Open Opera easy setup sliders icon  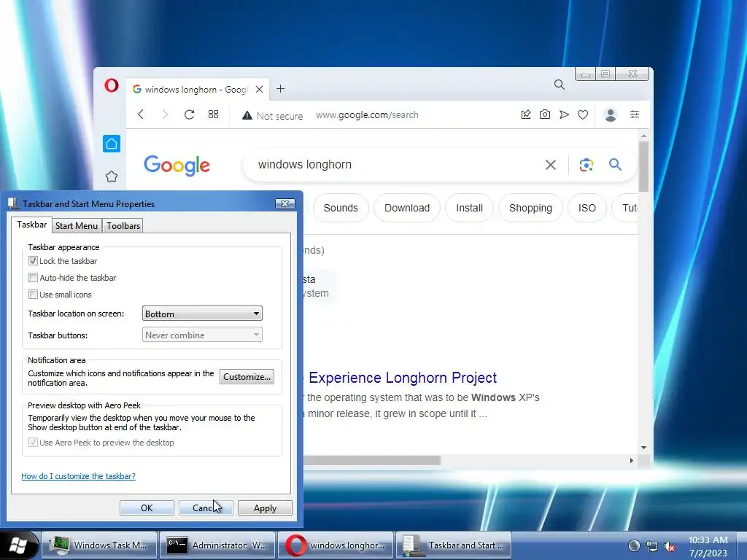pos(635,114)
